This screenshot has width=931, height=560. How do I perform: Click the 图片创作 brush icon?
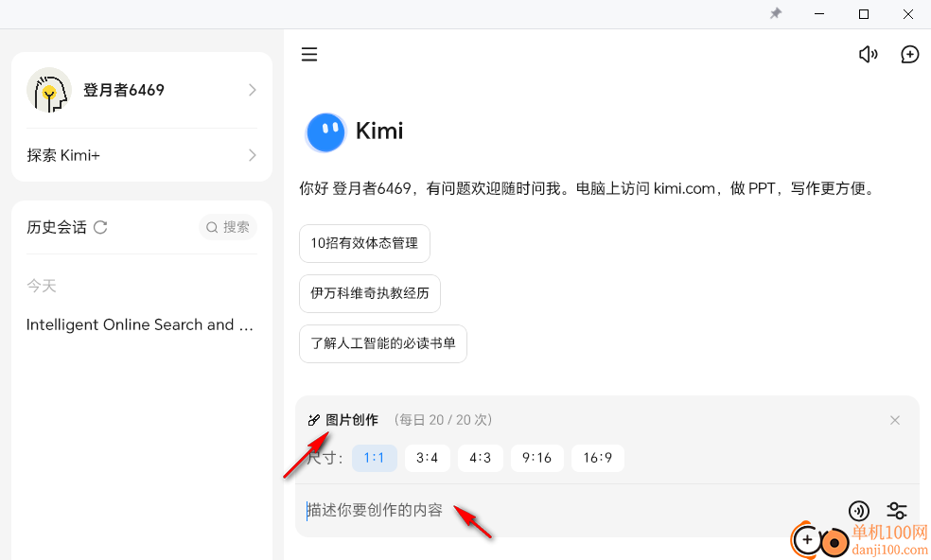(314, 420)
